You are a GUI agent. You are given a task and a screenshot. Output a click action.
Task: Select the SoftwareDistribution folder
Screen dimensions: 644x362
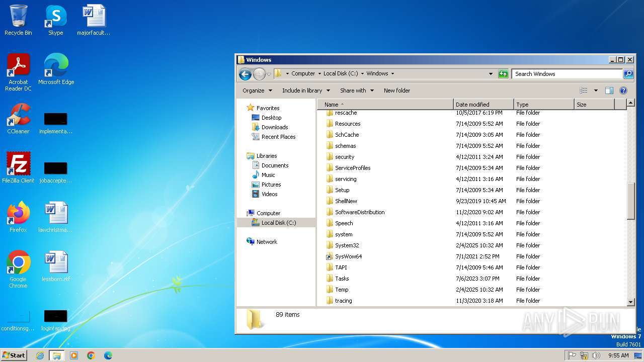(360, 212)
